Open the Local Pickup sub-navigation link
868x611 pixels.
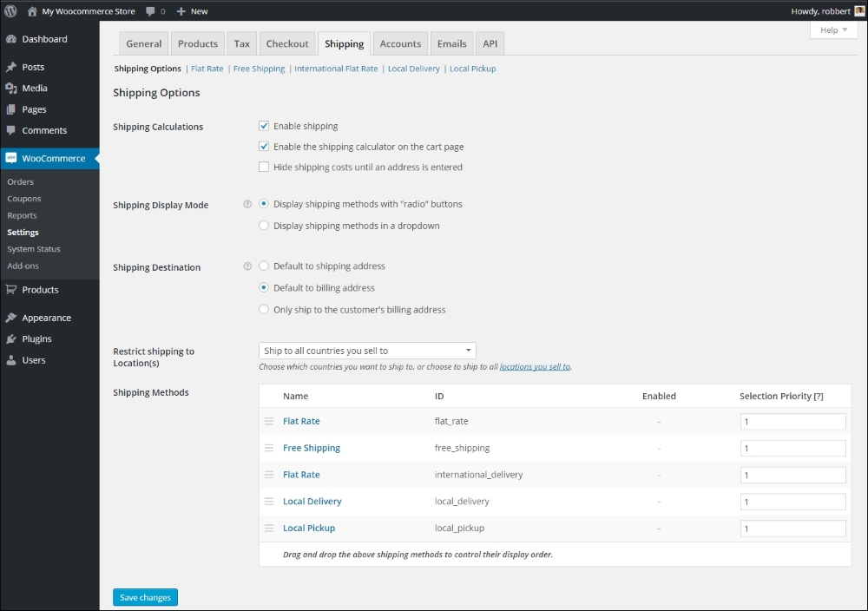click(473, 69)
